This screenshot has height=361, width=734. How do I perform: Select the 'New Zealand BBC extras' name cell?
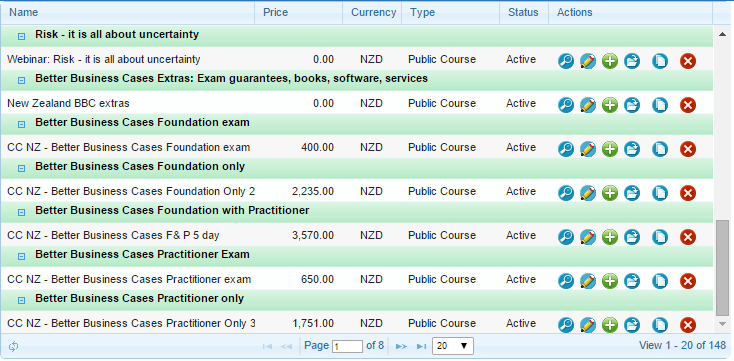[x=128, y=103]
